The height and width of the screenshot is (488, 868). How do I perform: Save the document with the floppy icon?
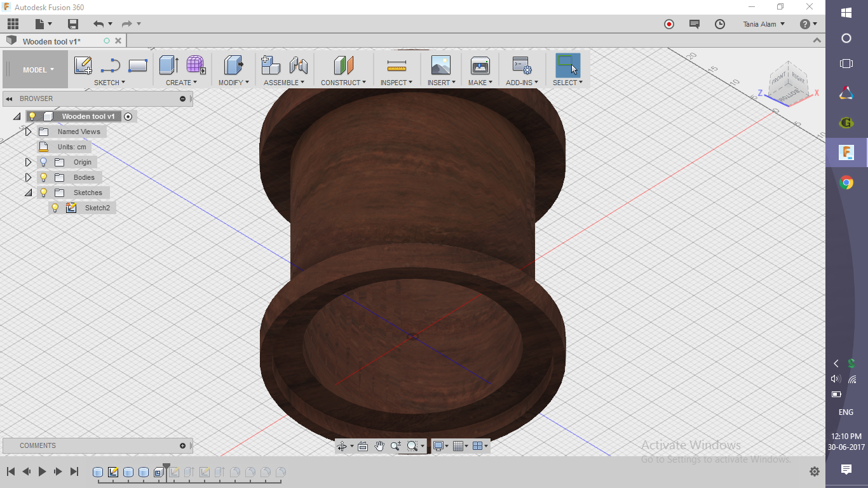point(73,24)
